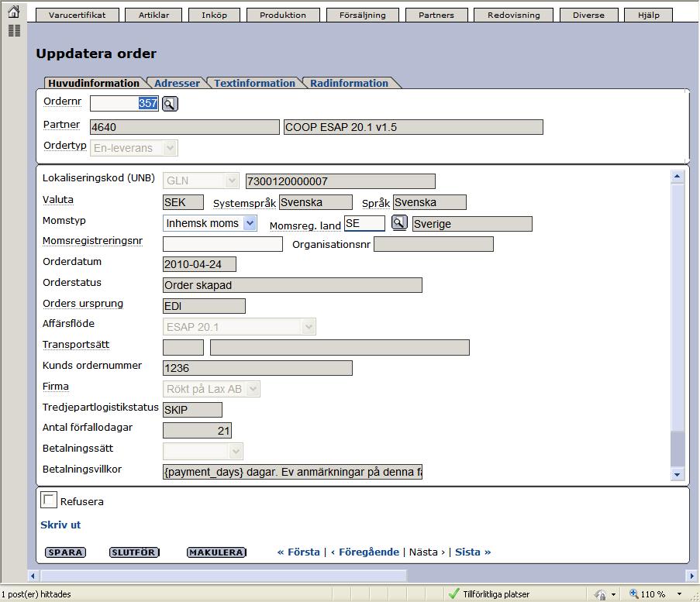Open the column list icon below home

click(x=14, y=31)
